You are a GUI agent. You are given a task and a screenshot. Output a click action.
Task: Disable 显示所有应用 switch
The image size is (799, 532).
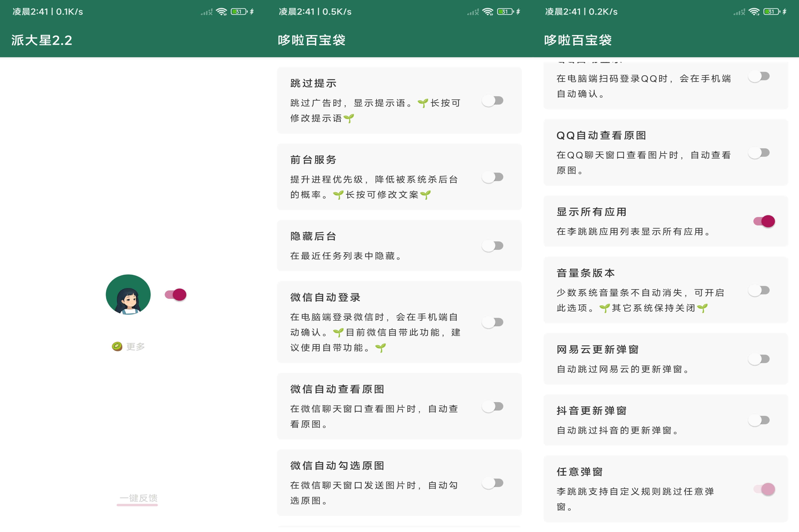click(x=764, y=221)
